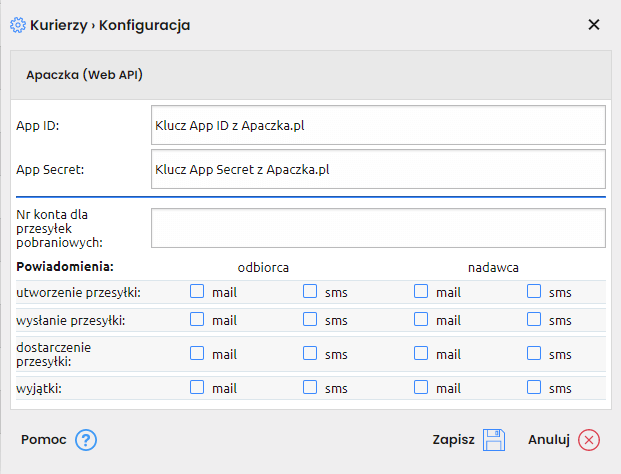This screenshot has height=474, width=621.
Task: Tick odbiorca sms for wyjątki
Action: pos(310,387)
